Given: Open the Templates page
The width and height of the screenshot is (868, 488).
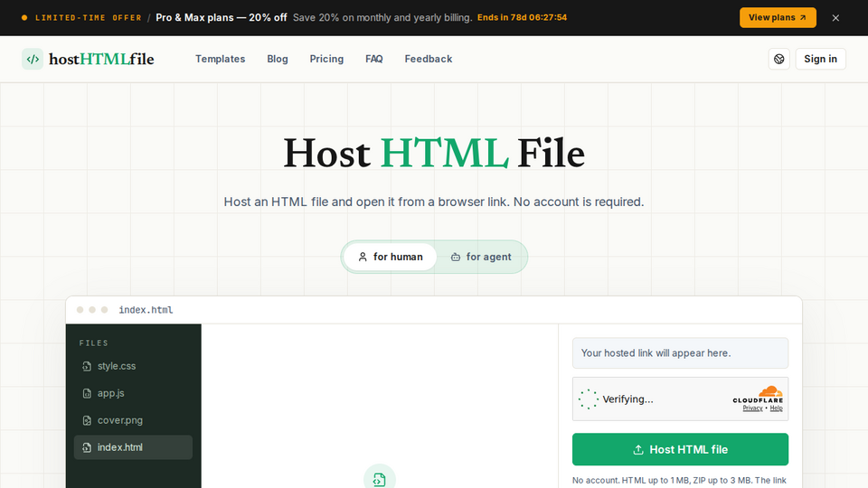Looking at the screenshot, I should (x=221, y=59).
